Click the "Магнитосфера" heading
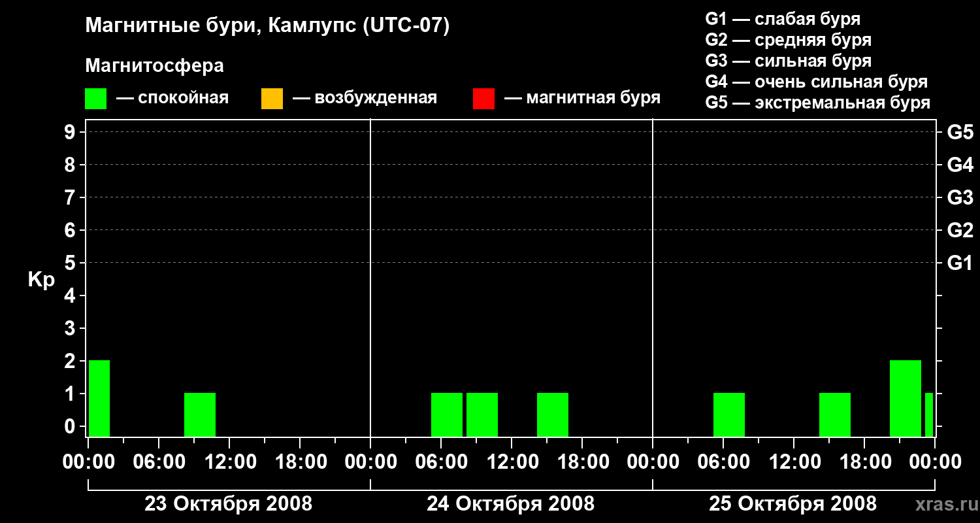 [x=154, y=66]
